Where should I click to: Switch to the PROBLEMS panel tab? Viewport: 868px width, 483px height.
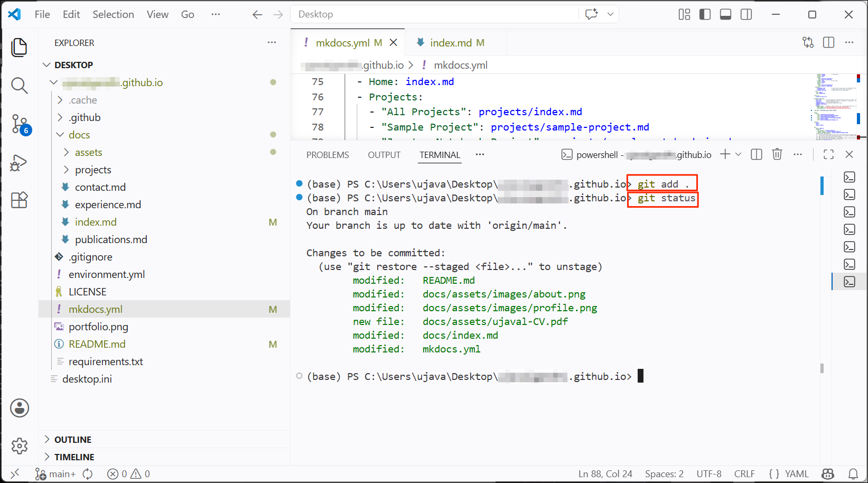[328, 155]
